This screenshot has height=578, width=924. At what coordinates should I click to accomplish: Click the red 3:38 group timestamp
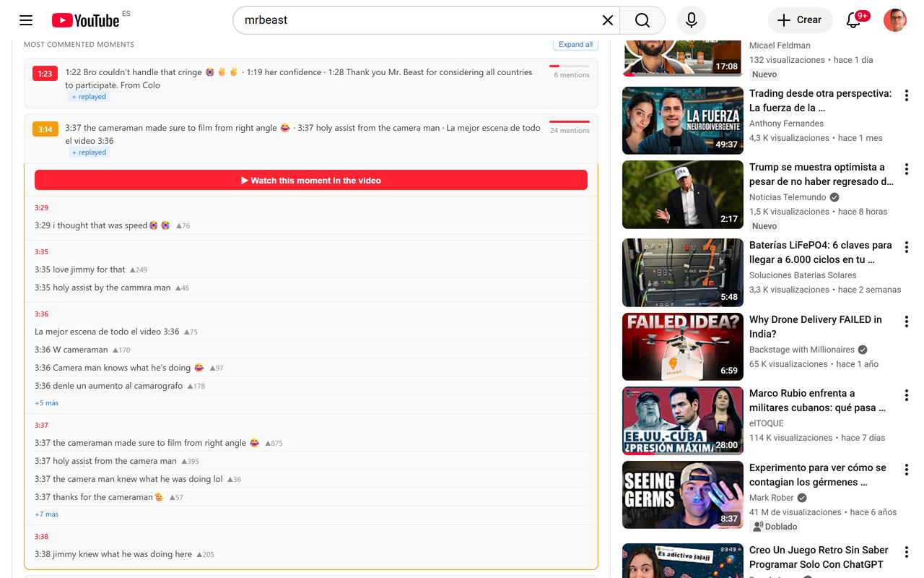[x=41, y=537]
